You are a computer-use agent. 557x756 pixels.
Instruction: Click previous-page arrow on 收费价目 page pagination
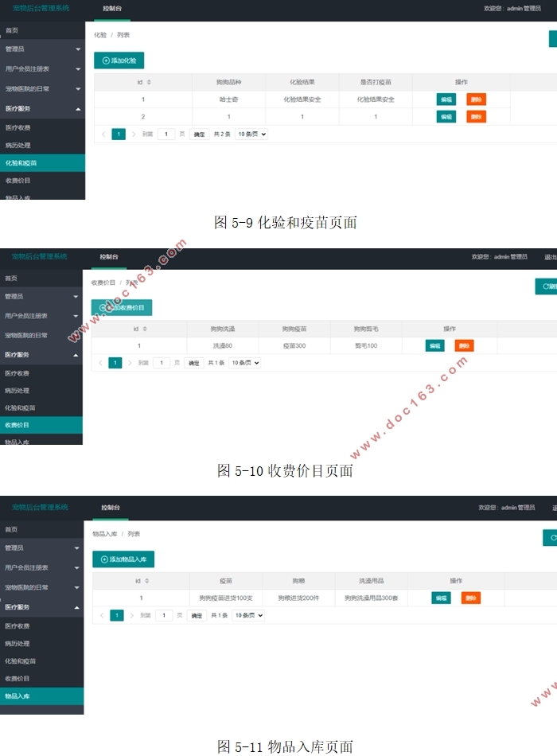pyautogui.click(x=99, y=363)
